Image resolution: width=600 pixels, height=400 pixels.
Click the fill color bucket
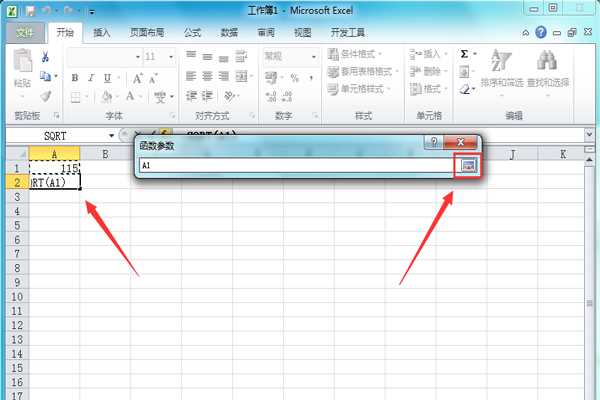pos(106,97)
